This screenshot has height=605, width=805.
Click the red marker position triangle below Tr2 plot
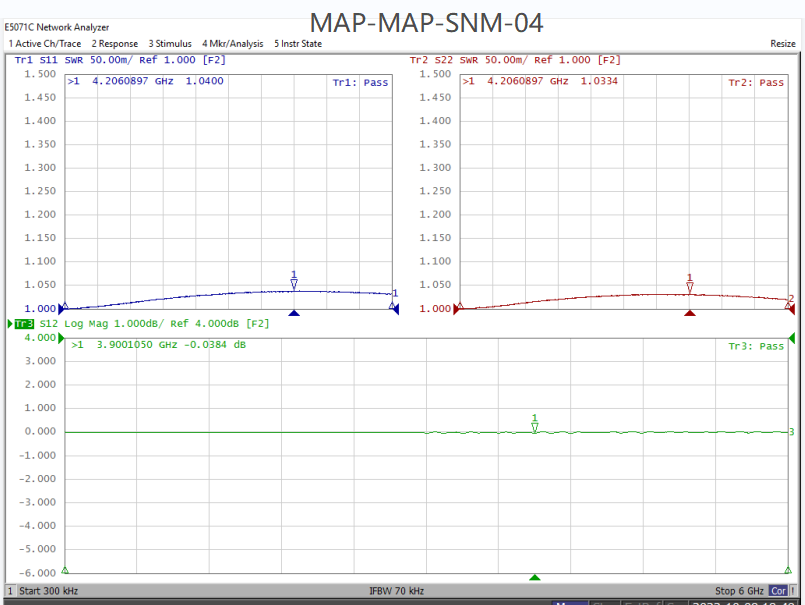[689, 313]
